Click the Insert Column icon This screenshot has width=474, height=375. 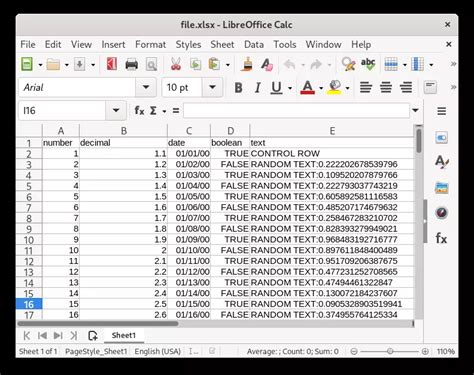click(x=417, y=64)
